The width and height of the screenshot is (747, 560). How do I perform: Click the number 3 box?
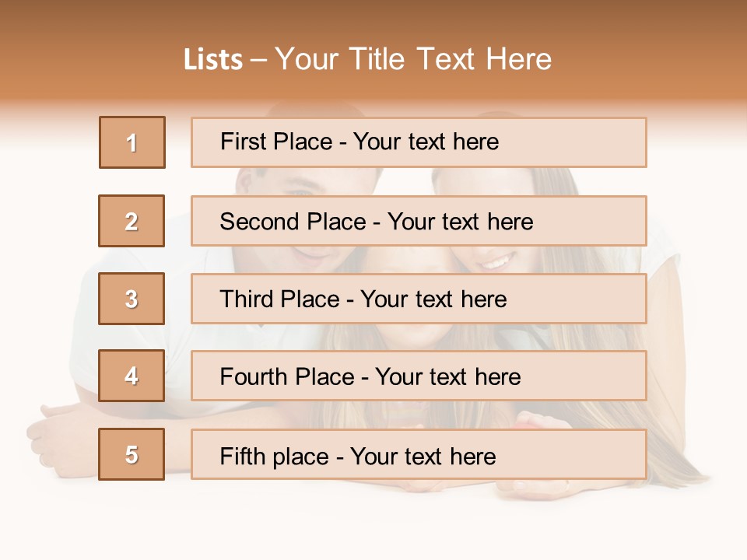[x=132, y=299]
